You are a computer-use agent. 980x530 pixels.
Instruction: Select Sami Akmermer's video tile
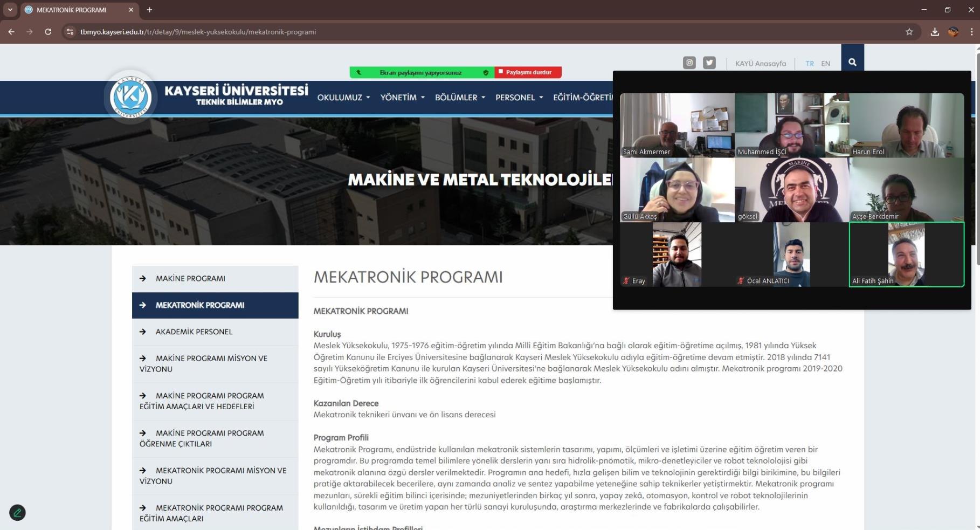click(677, 125)
